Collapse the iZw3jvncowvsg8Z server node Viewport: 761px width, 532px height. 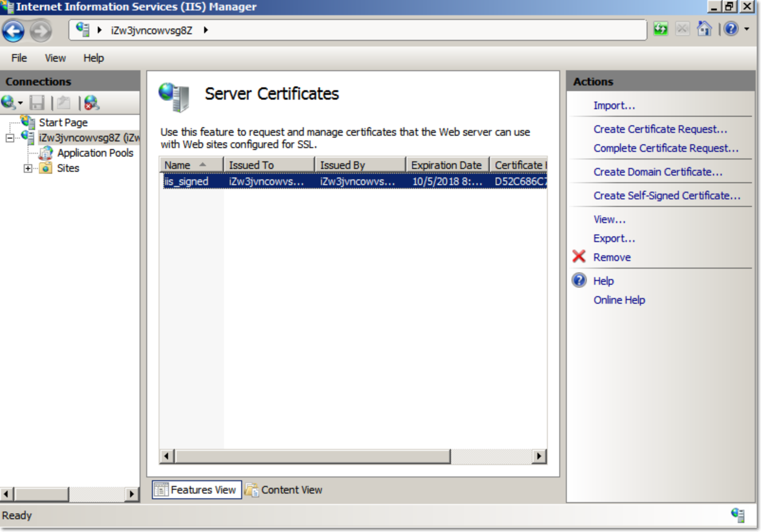point(9,138)
